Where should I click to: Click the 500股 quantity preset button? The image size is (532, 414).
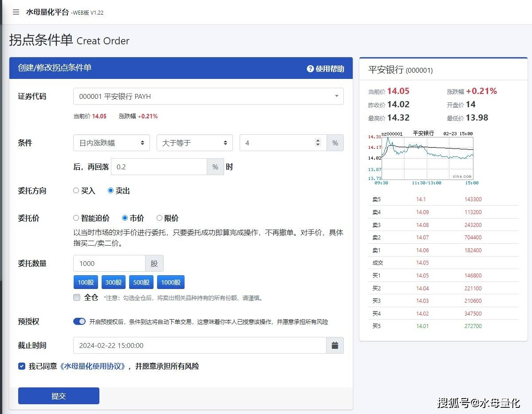pyautogui.click(x=141, y=282)
